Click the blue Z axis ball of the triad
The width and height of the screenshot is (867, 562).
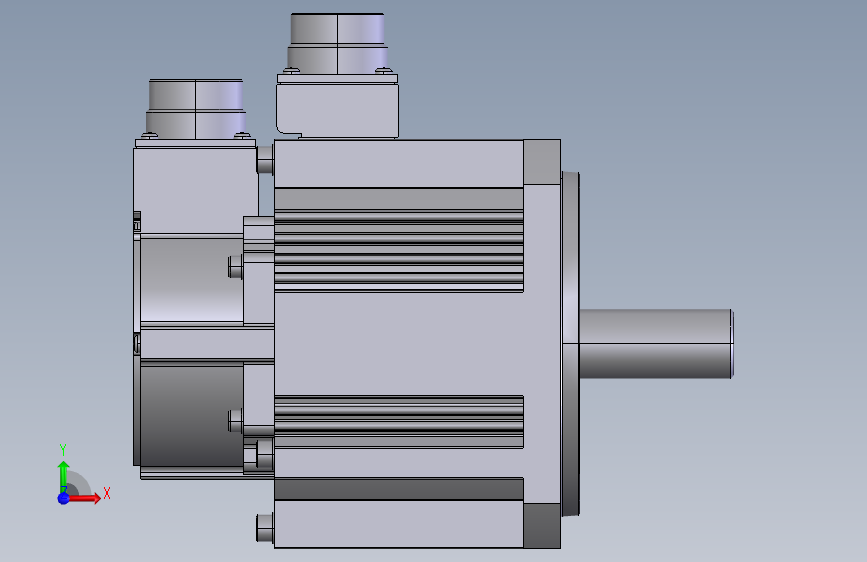click(x=64, y=498)
